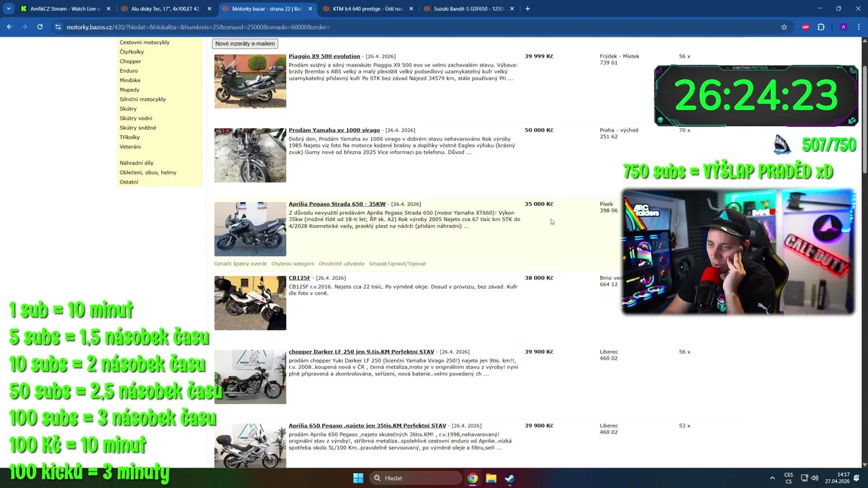This screenshot has height=488, width=868.
Task: Open the browser extensions puzzle icon
Action: point(821,27)
